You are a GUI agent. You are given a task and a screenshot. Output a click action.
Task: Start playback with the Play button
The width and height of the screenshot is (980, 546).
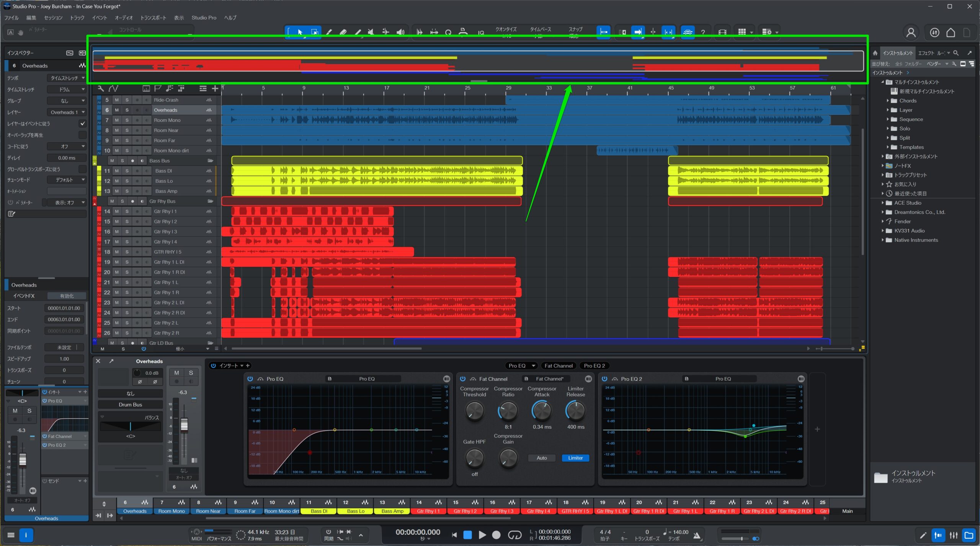point(482,535)
